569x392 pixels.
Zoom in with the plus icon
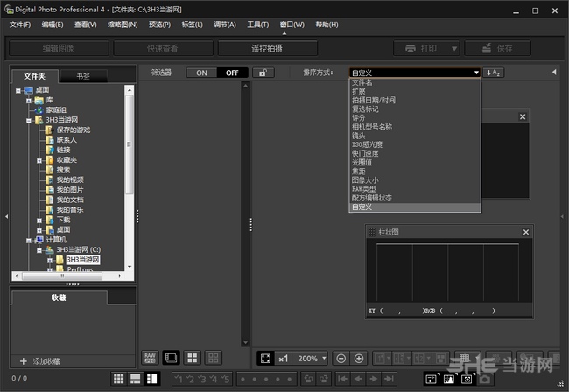(359, 359)
